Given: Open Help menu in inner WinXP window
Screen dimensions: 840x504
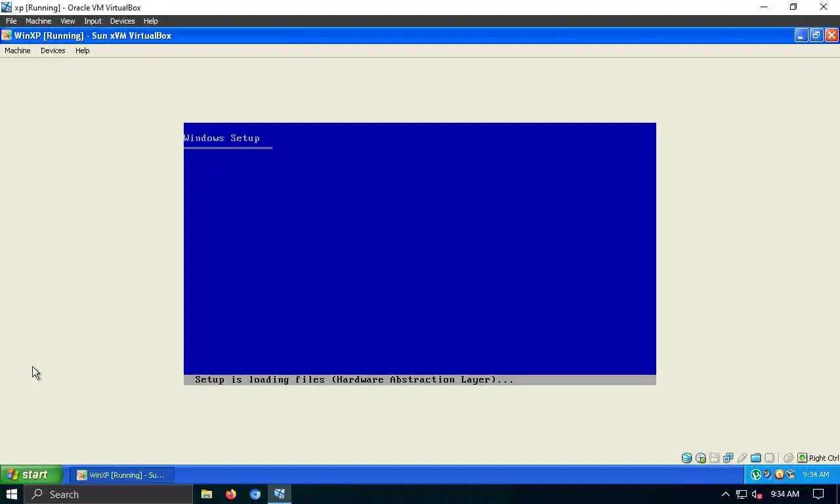Looking at the screenshot, I should [x=82, y=51].
